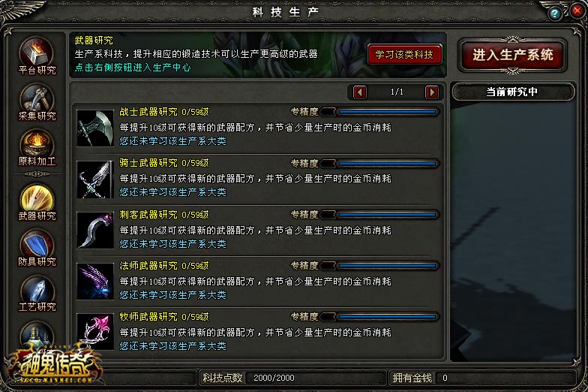Go to next page with right arrow
The height and width of the screenshot is (392, 588).
click(432, 92)
